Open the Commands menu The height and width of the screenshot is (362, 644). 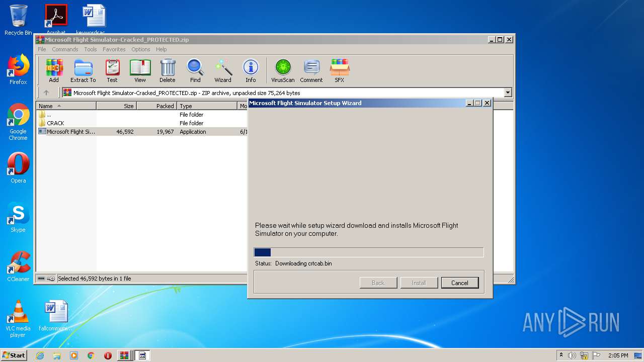(65, 49)
